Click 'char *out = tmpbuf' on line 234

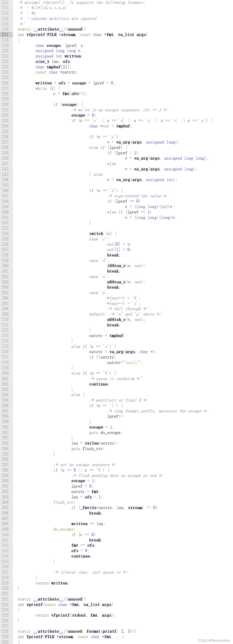tap(110, 126)
